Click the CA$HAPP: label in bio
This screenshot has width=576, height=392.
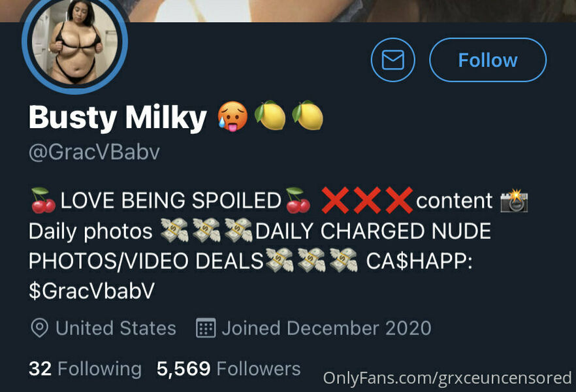(x=419, y=261)
